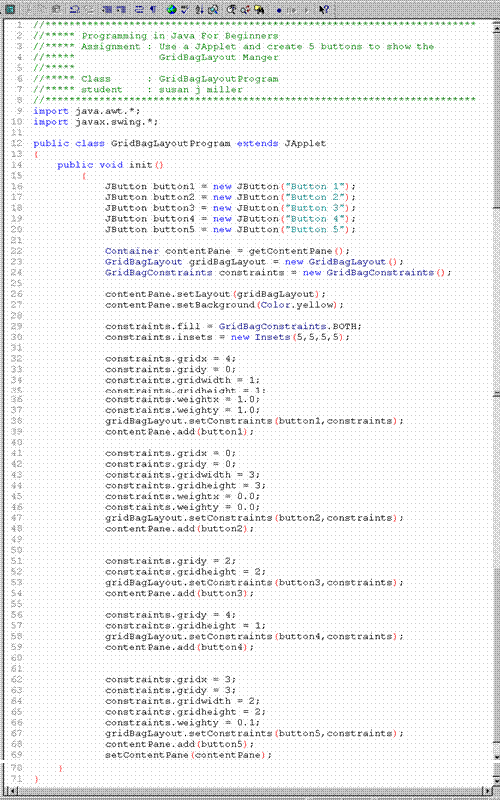Click the 'contentPane.add(button4);' line
The image size is (500, 800).
tap(179, 647)
